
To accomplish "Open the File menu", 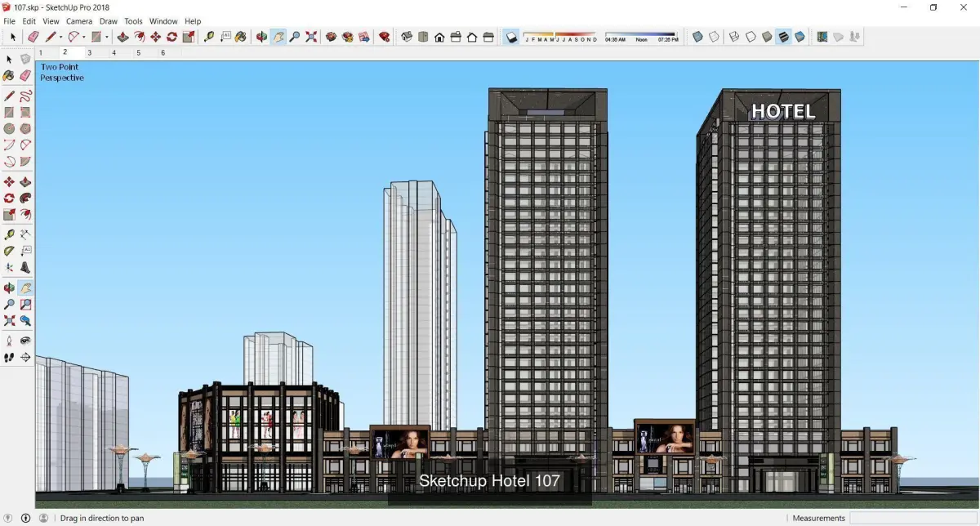I will point(10,21).
